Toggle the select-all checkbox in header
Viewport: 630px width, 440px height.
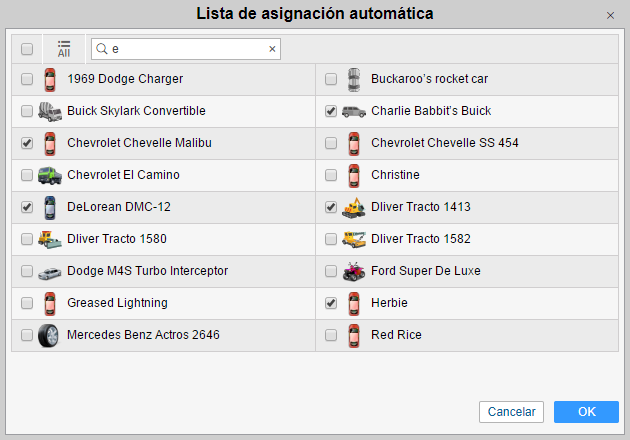coord(27,49)
